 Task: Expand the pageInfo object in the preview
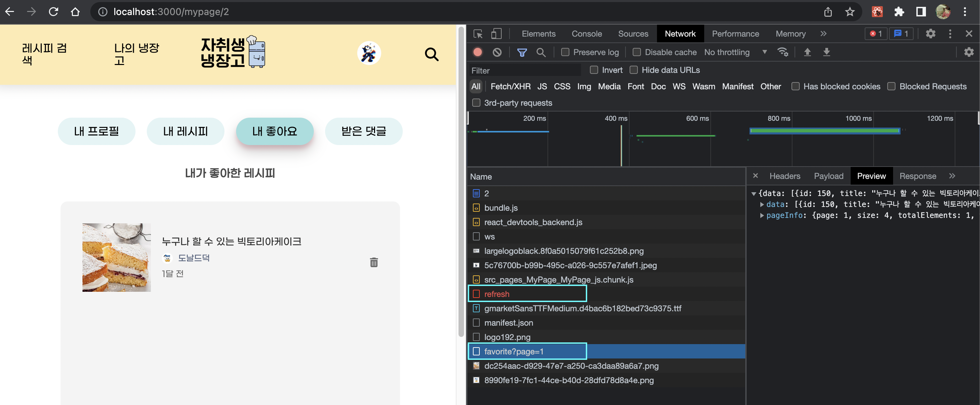(762, 215)
